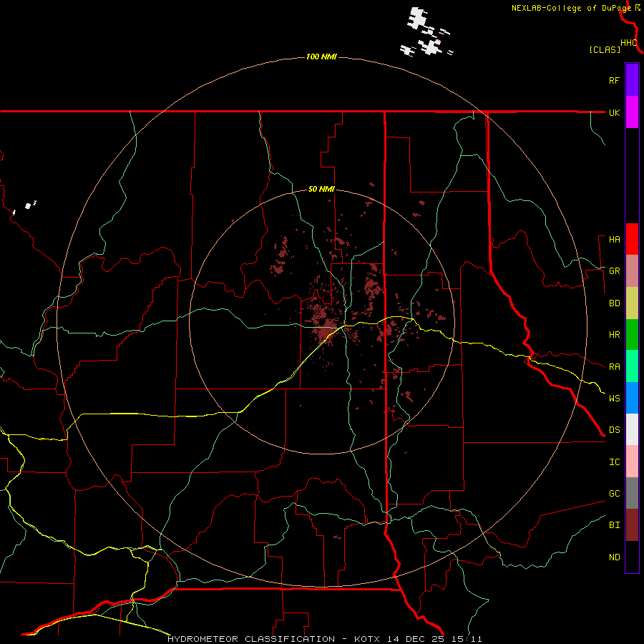Click the purple RF legend color swatch
This screenshot has height=644, width=644.
pyautogui.click(x=632, y=80)
